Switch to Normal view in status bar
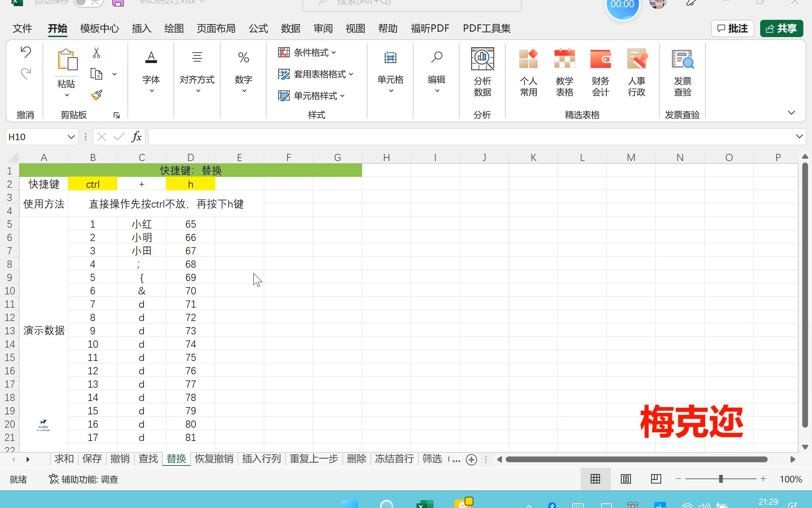 click(x=595, y=479)
